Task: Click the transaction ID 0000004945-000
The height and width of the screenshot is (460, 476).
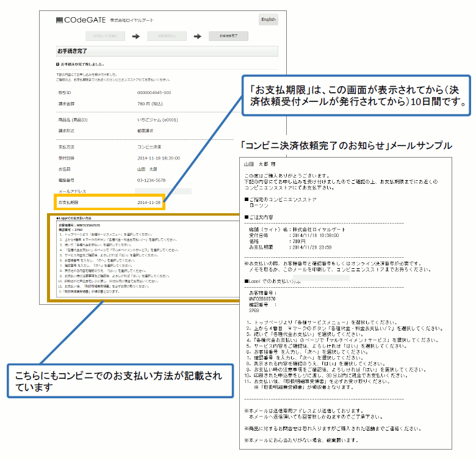Action: 154,92
